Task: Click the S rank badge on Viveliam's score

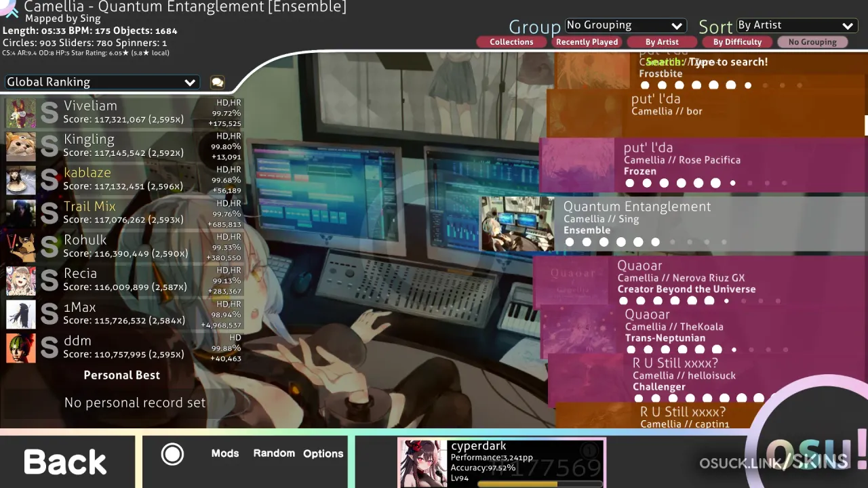Action: (50, 113)
